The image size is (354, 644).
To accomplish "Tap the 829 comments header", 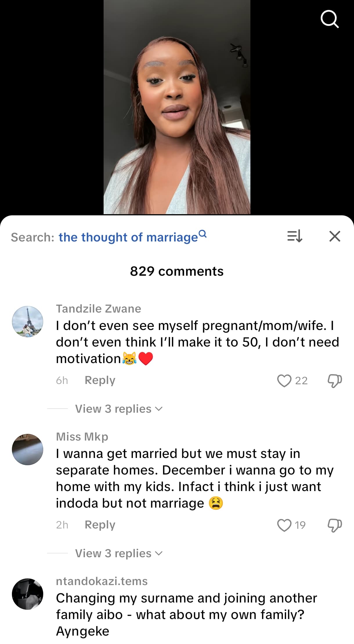I will pos(177,271).
